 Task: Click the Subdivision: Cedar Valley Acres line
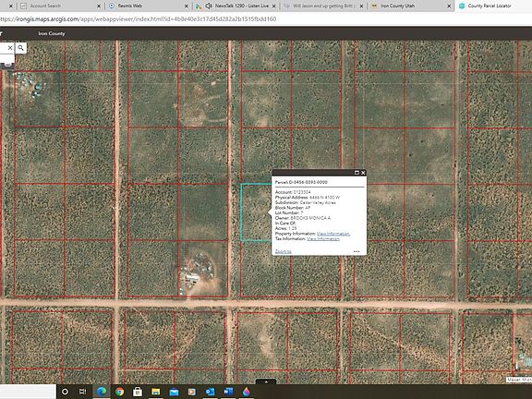[306, 202]
